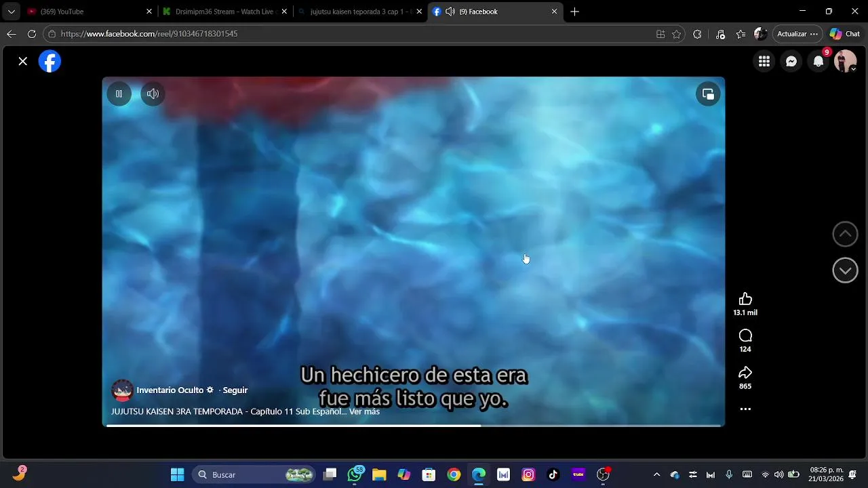Reload the current page

(31, 34)
